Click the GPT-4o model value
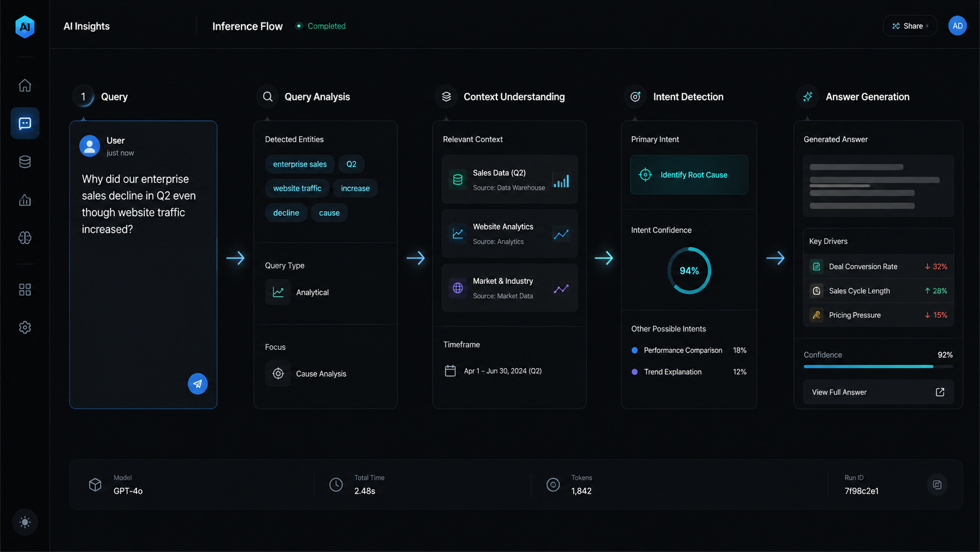The image size is (980, 552). coord(128,491)
